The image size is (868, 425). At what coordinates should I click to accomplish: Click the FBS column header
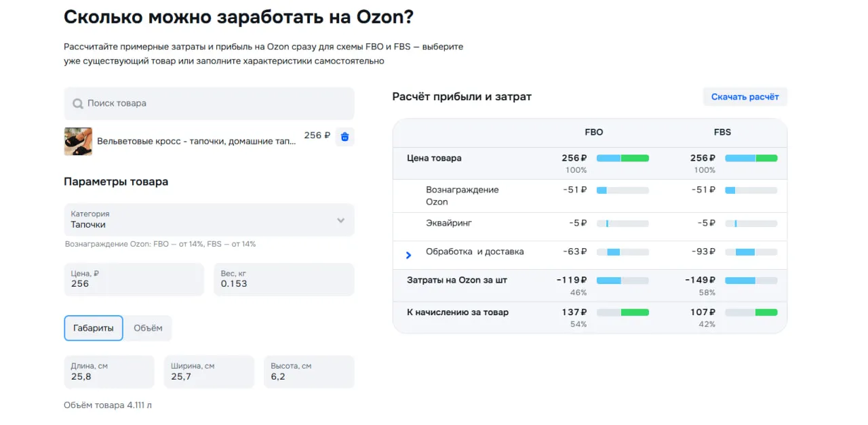(x=722, y=132)
